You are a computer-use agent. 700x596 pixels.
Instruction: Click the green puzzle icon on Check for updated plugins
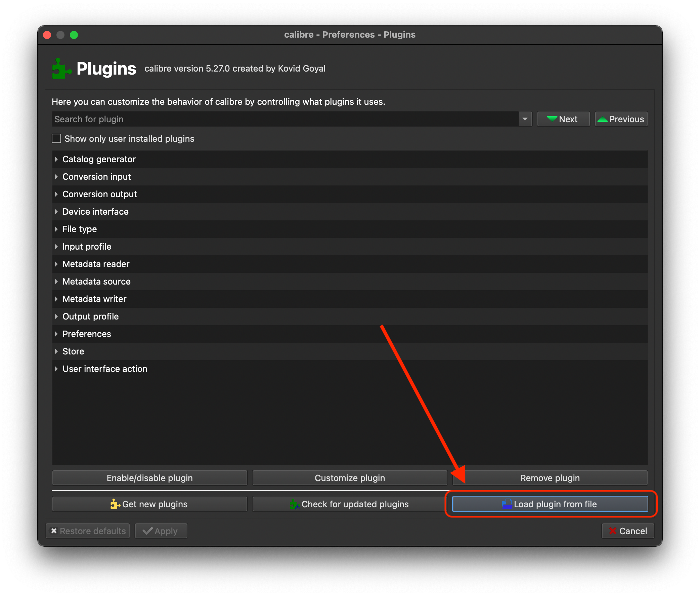point(295,504)
